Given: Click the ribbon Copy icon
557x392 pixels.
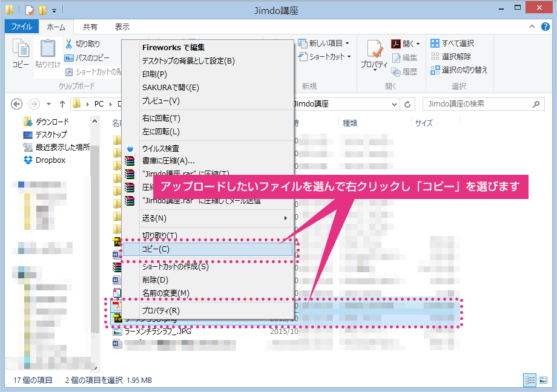Looking at the screenshot, I should (21, 48).
